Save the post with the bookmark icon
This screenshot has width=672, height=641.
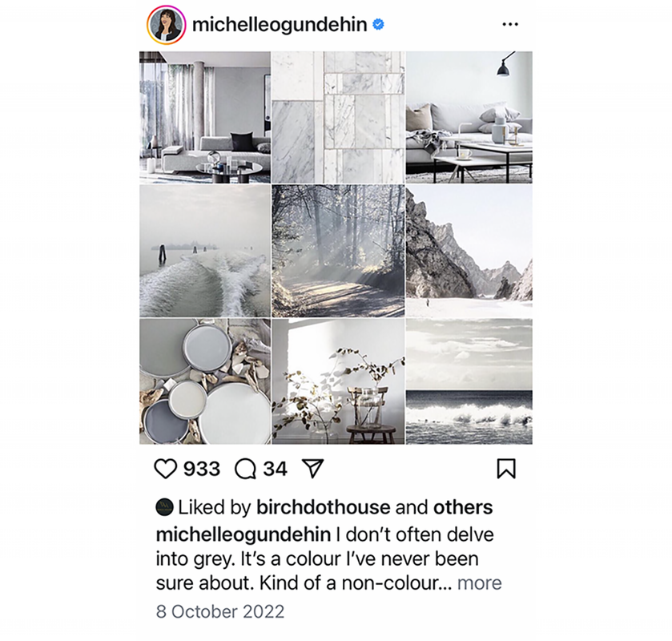click(506, 469)
